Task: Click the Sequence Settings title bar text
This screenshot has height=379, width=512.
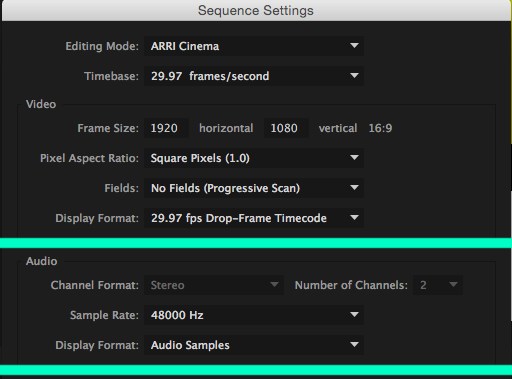Action: point(256,10)
